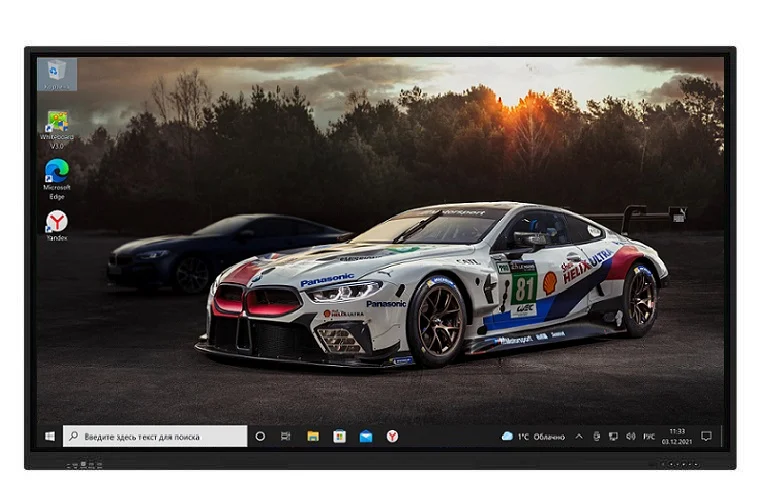This screenshot has width=771, height=492.
Task: Open the weather widget showing 1°C Облачно
Action: point(534,436)
